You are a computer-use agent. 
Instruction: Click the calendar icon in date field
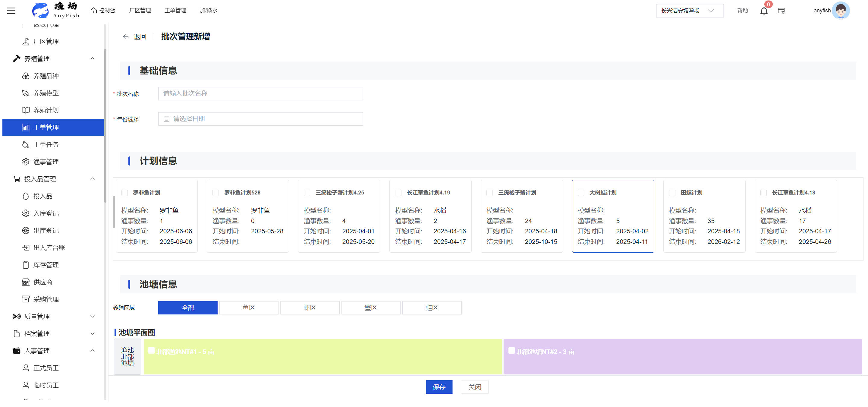click(166, 119)
